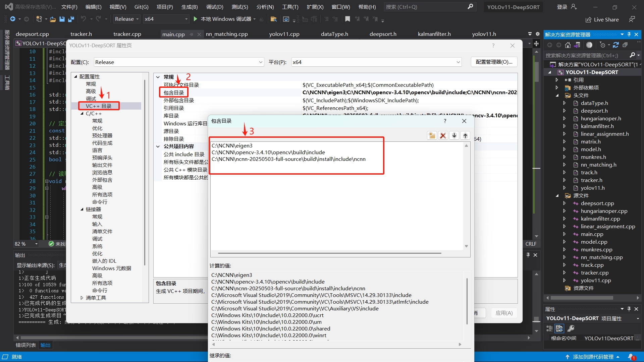Viewport: 644px width, 362px height.
Task: Open the 生成(B) menu
Action: click(190, 7)
